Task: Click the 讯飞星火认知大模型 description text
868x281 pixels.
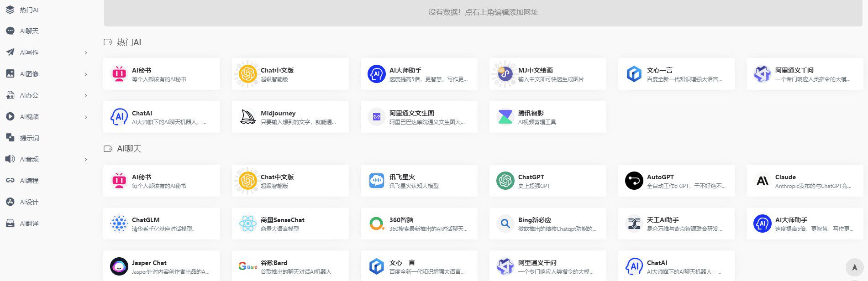Action: pyautogui.click(x=414, y=186)
